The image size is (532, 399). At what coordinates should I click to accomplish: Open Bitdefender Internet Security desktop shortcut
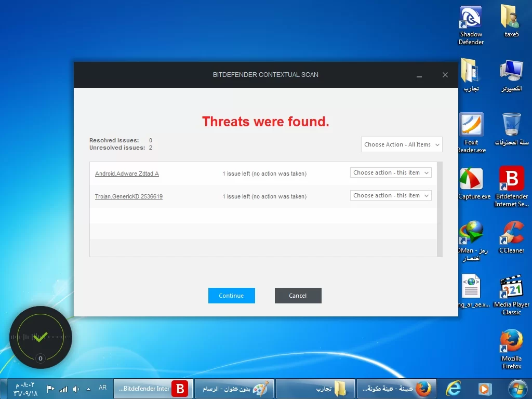[x=511, y=187]
